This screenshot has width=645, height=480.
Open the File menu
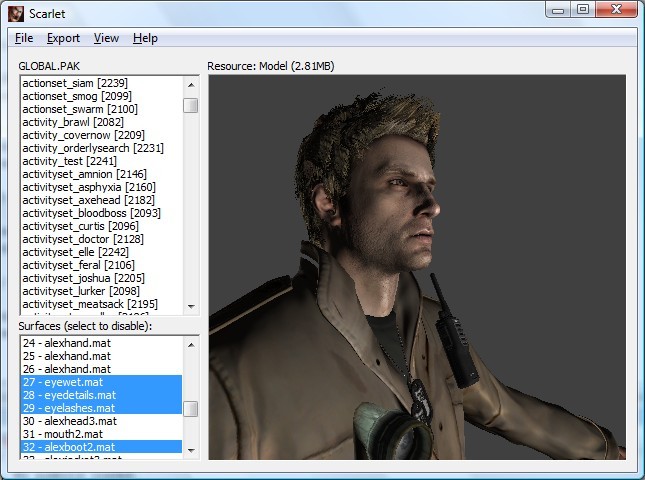pos(24,38)
